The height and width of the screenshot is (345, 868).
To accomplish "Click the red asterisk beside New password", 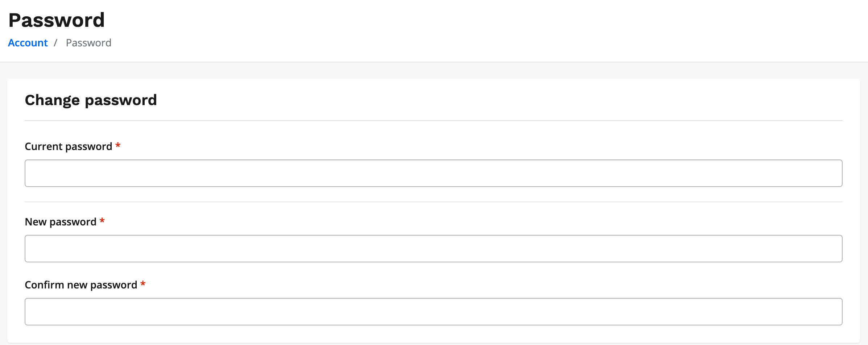I will [x=102, y=221].
